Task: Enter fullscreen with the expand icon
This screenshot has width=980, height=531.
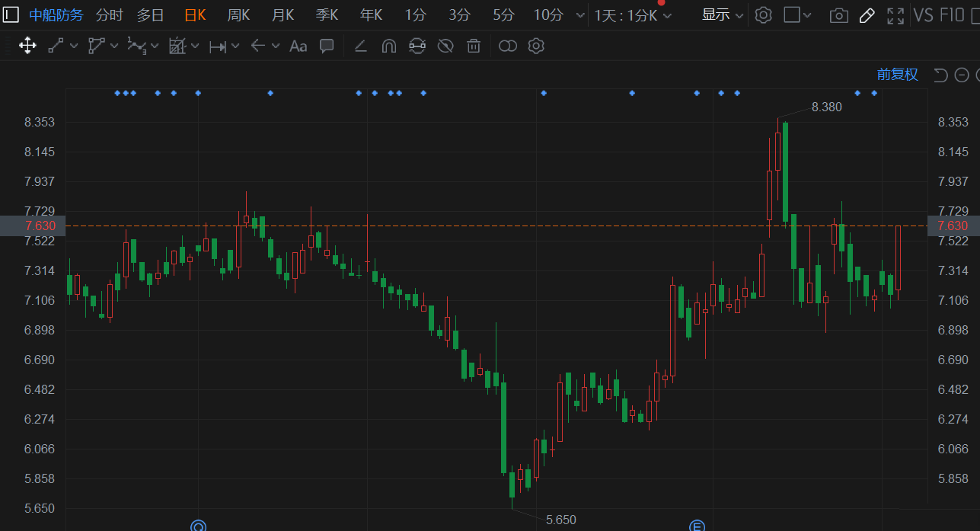Action: pos(896,14)
